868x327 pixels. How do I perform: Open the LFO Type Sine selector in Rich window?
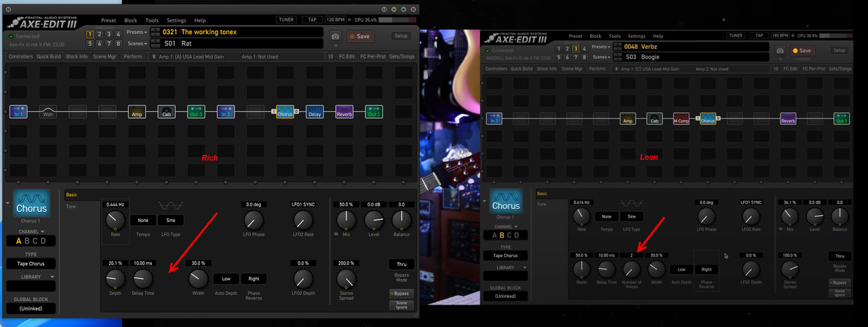(170, 220)
